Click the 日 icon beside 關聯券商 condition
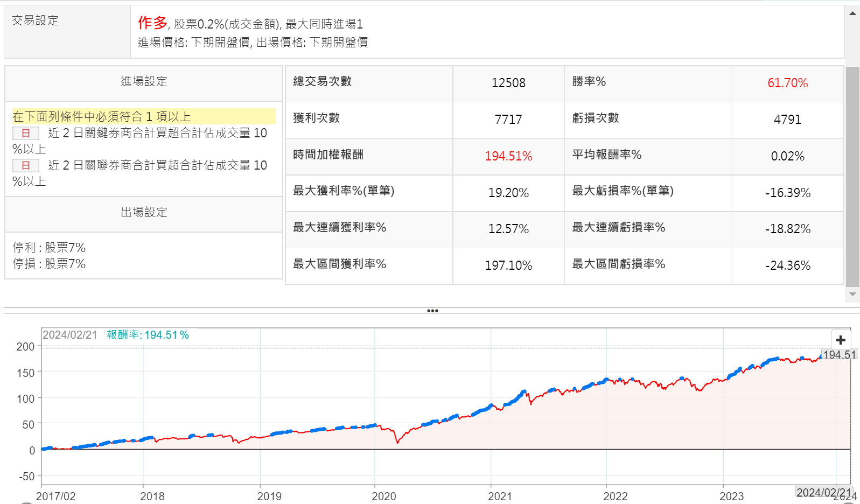Screen dimensions: 860x504 click(x=26, y=165)
